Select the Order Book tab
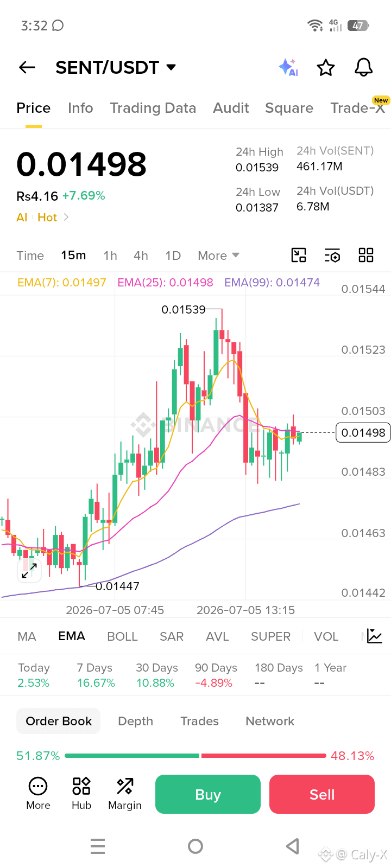The height and width of the screenshot is (868, 391). (59, 721)
